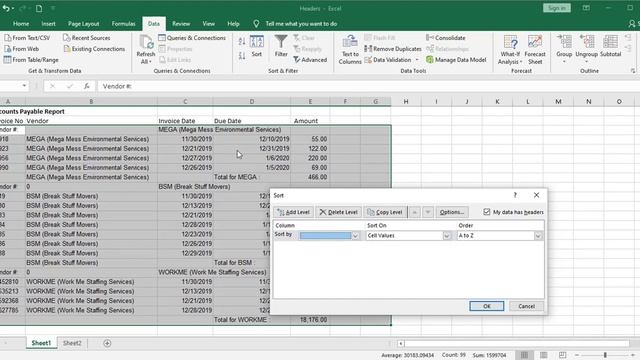The image size is (640, 360).
Task: Expand the Sort On Cell Values dropdown
Action: [447, 236]
